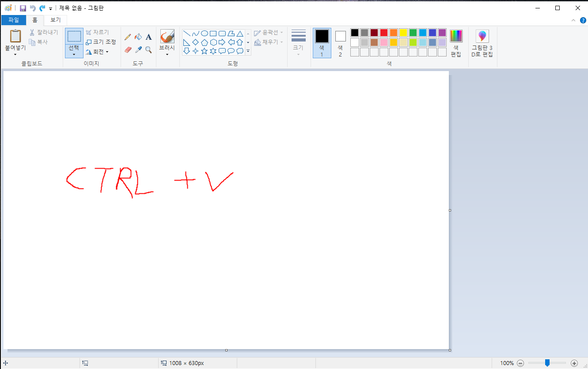Switch to the 홈 tab
Image resolution: width=588 pixels, height=369 pixels.
35,20
